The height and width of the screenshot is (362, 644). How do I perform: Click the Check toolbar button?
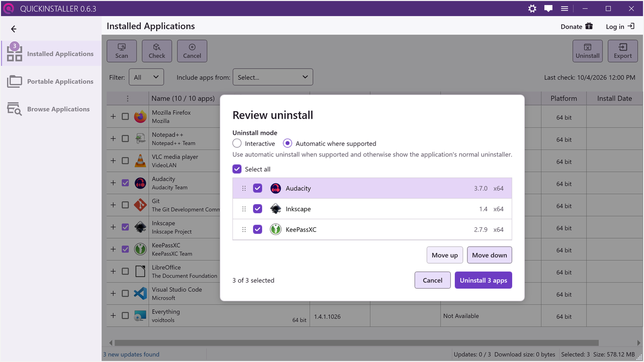157,51
